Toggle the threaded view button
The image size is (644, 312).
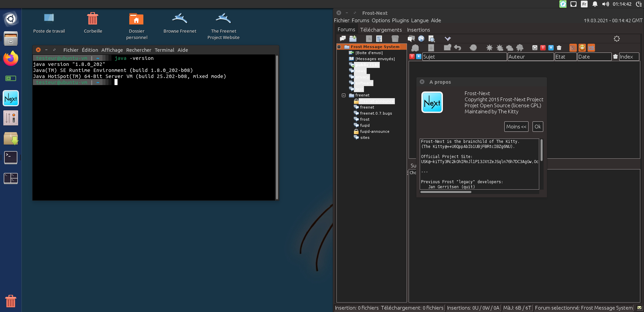(573, 48)
